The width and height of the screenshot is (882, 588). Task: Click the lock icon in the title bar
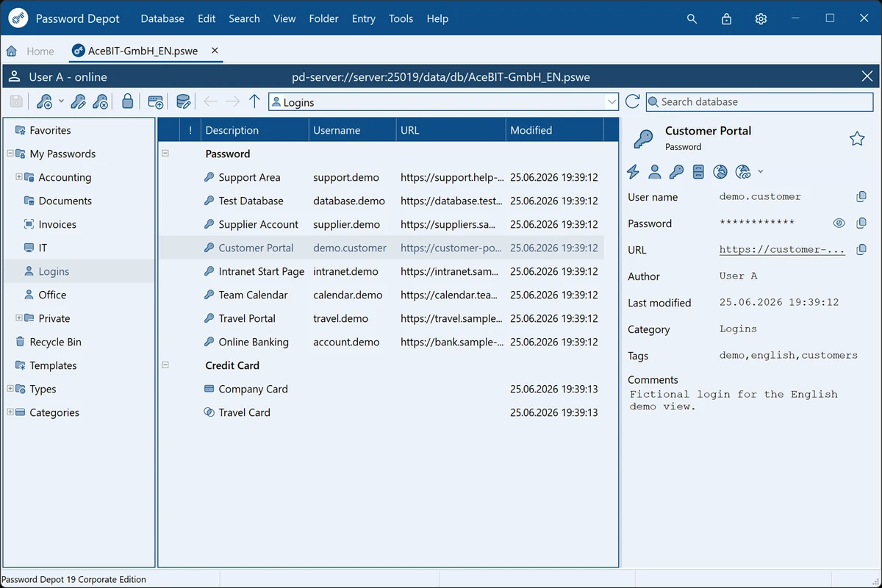(726, 19)
